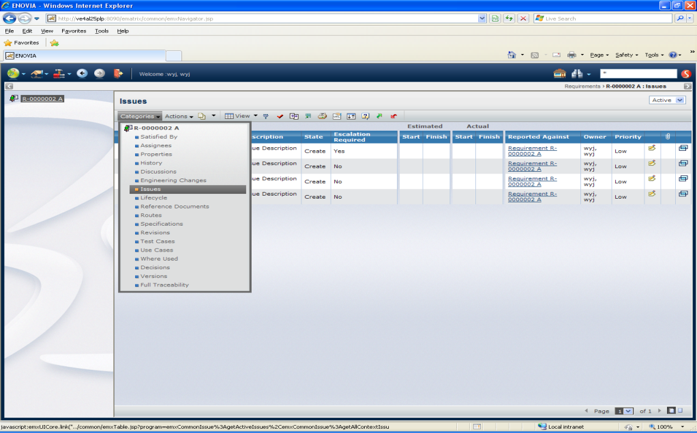Viewport: 697px width, 433px height.
Task: Open the View dropdown in toolbar
Action: coord(240,116)
